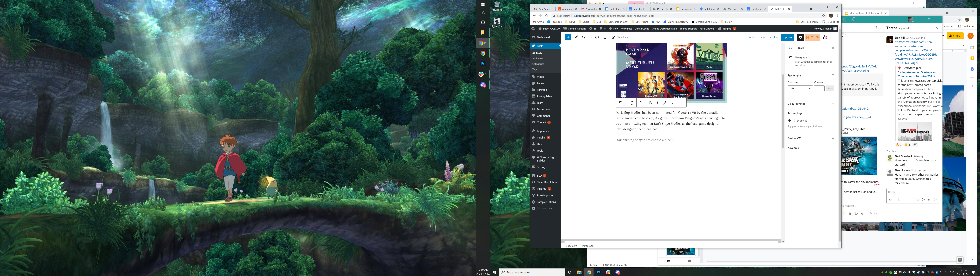Reload the page in Chrome
This screenshot has height=276, width=980.
coord(547,16)
